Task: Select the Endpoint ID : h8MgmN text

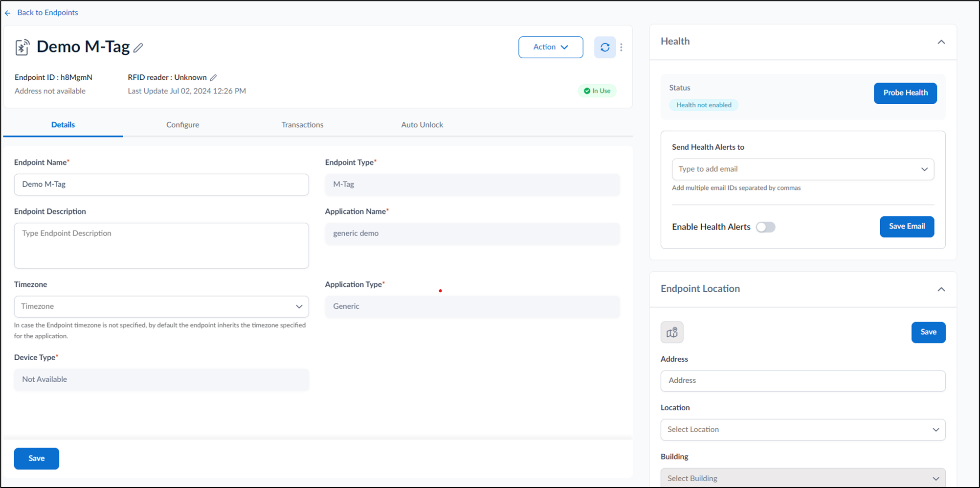Action: click(x=53, y=77)
